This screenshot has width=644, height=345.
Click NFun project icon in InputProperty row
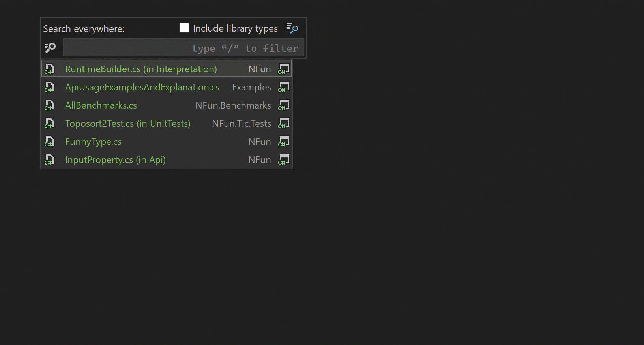[284, 159]
